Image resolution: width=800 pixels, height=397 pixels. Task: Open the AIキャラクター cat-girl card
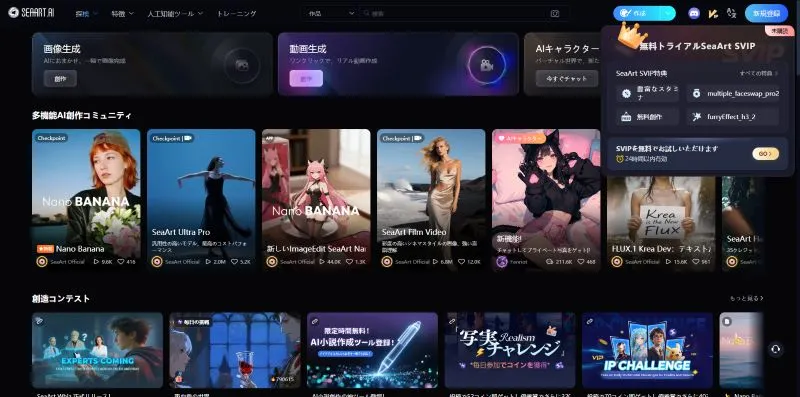point(546,200)
